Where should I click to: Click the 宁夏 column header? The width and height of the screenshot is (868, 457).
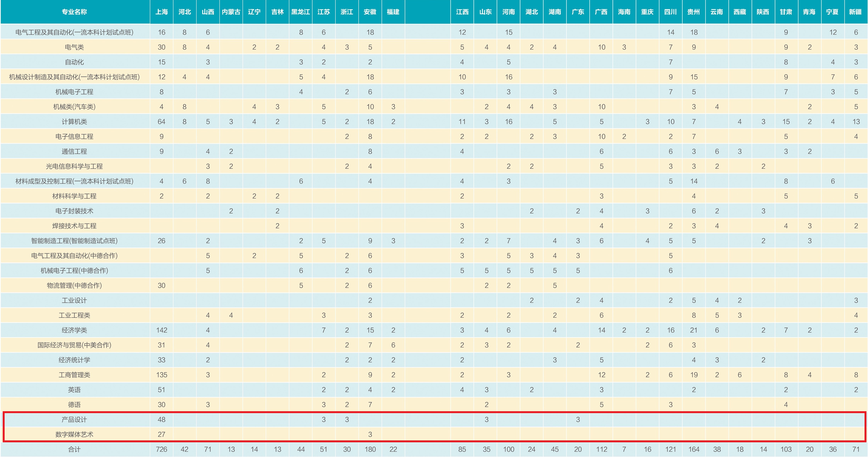833,12
